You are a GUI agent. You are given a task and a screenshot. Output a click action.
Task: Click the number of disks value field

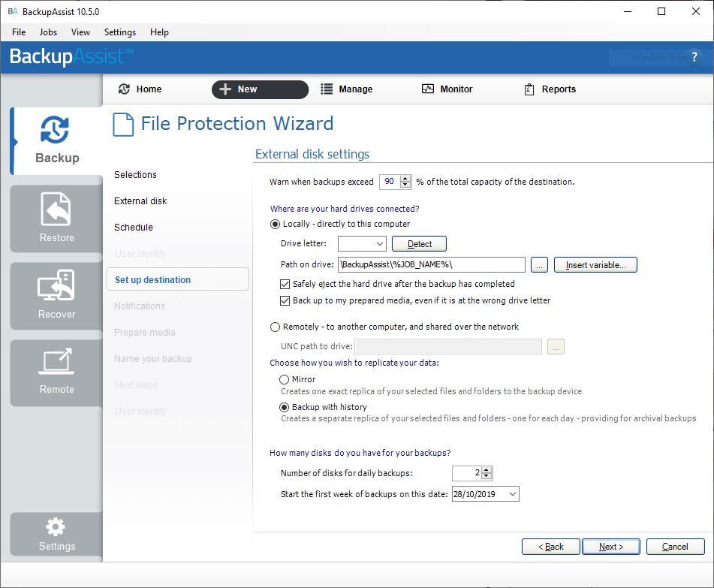tap(467, 473)
